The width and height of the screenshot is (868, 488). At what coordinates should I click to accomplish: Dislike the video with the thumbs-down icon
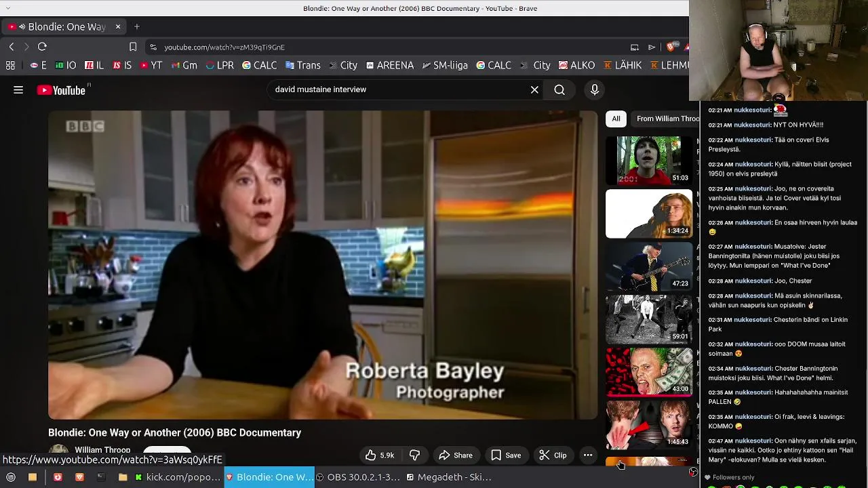(x=415, y=455)
